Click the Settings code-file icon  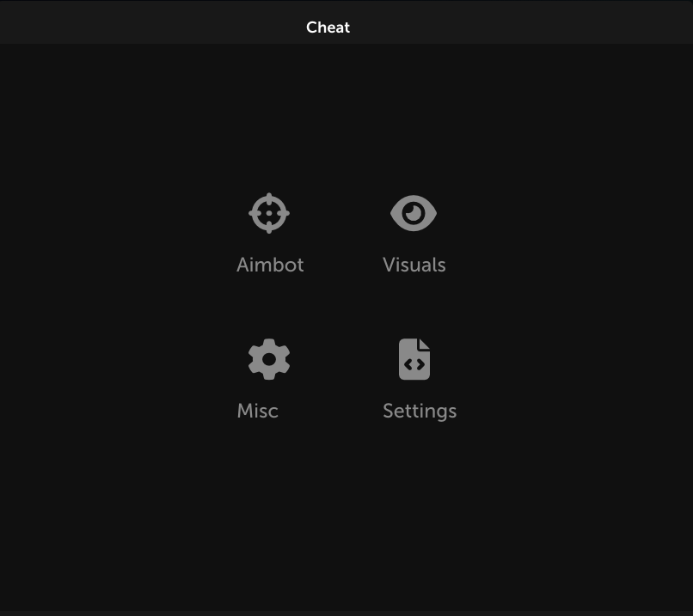[414, 359]
